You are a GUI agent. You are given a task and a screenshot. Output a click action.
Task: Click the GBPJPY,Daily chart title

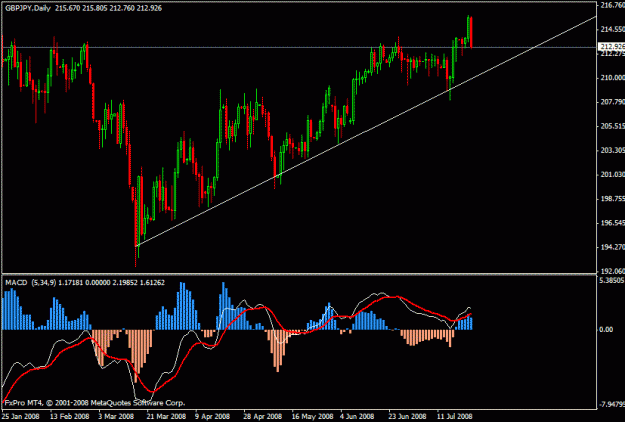[28, 8]
